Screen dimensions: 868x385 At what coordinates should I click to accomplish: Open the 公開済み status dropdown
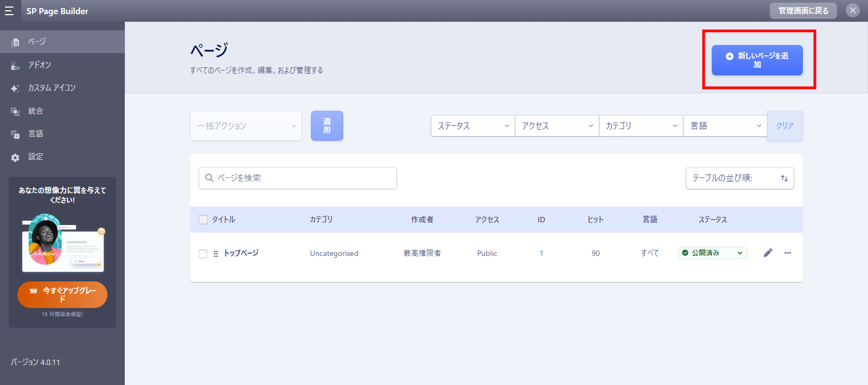click(712, 253)
